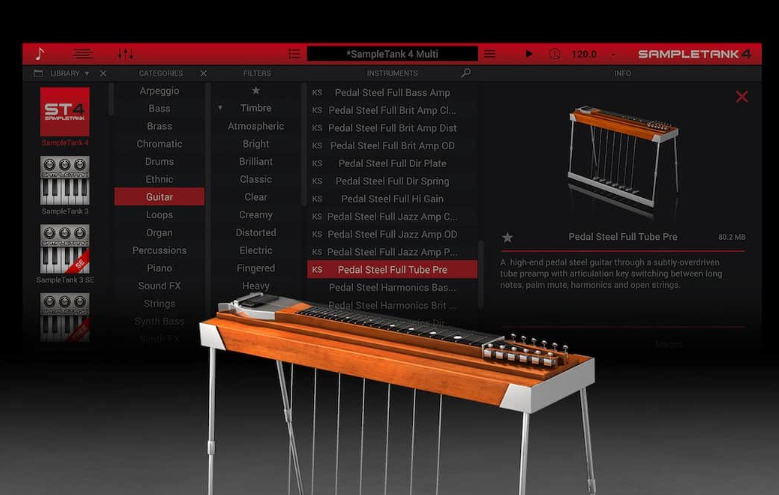The height and width of the screenshot is (495, 779).
Task: Load Pedal Steel Full Brit Amp OD
Action: [x=392, y=146]
